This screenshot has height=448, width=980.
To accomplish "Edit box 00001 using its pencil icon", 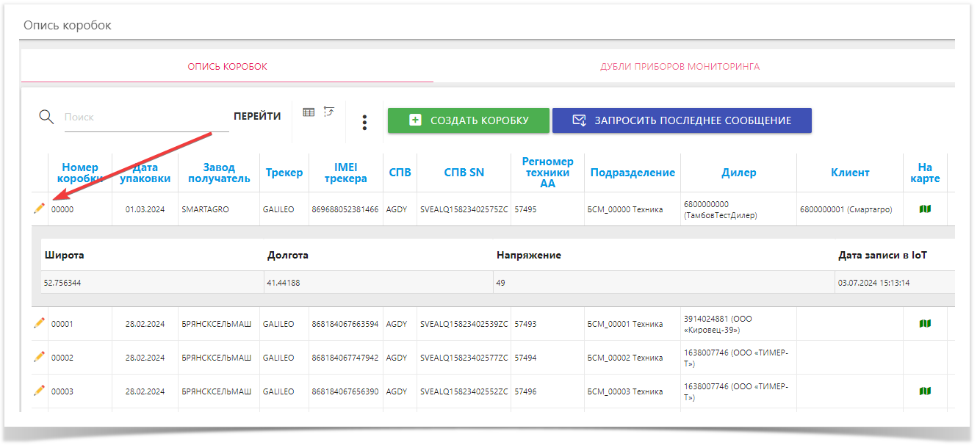I will click(39, 323).
